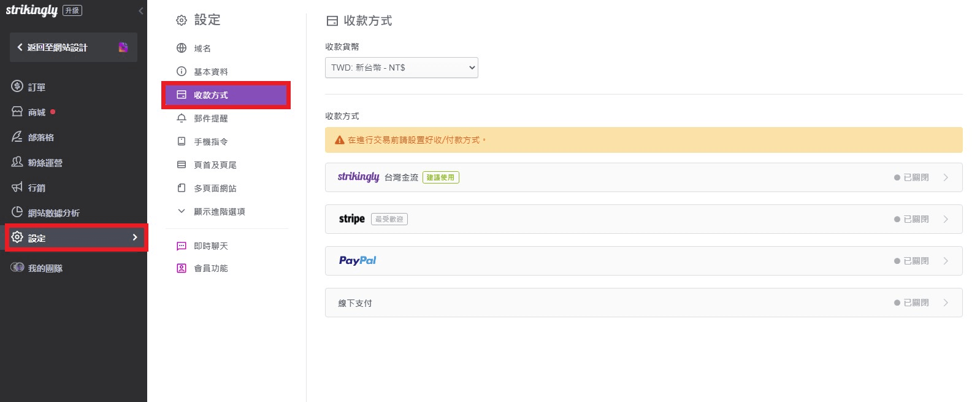This screenshot has width=980, height=402.
Task: Open the 商城 store icon
Action: point(17,112)
